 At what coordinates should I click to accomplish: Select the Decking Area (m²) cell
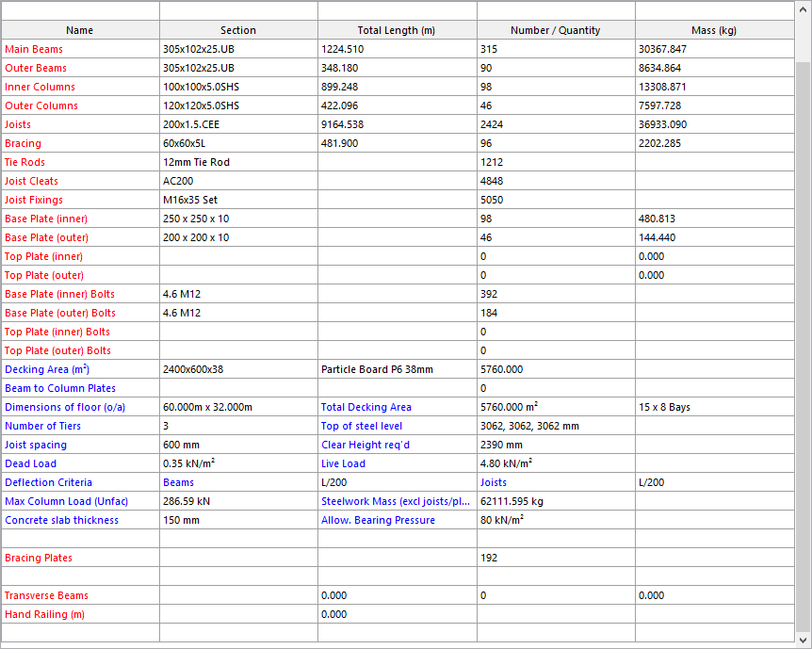click(x=80, y=369)
